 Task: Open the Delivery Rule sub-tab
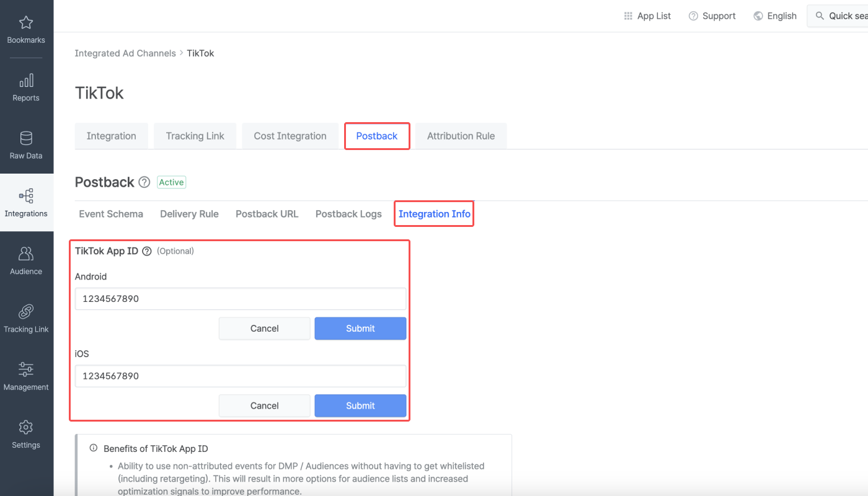tap(189, 214)
